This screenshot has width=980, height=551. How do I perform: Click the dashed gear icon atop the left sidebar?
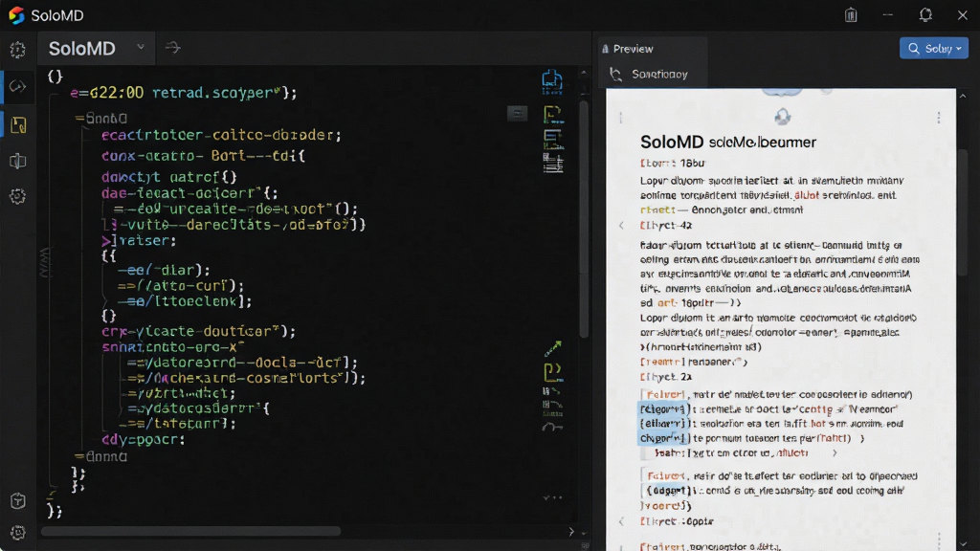click(17, 50)
